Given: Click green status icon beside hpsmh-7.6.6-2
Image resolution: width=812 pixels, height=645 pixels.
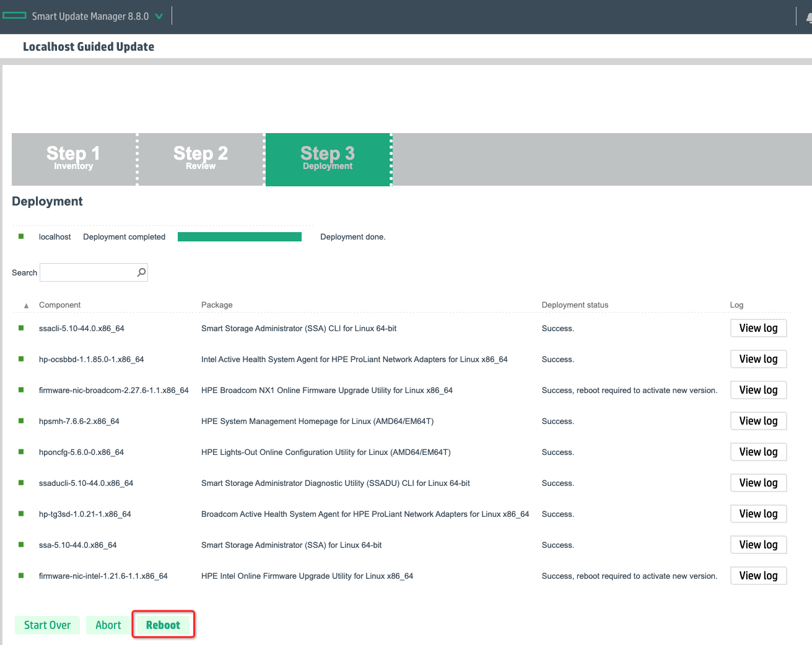Looking at the screenshot, I should pyautogui.click(x=21, y=421).
